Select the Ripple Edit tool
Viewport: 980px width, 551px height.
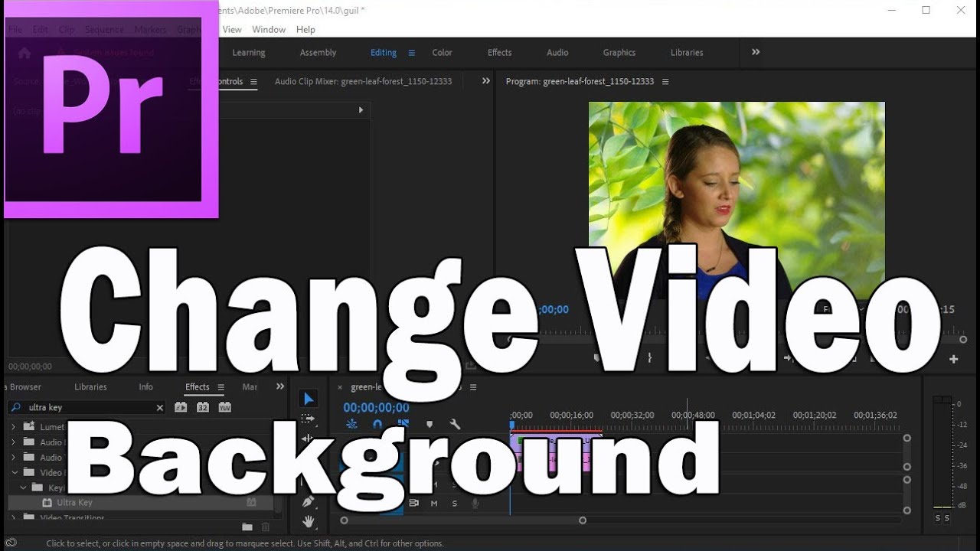[308, 439]
